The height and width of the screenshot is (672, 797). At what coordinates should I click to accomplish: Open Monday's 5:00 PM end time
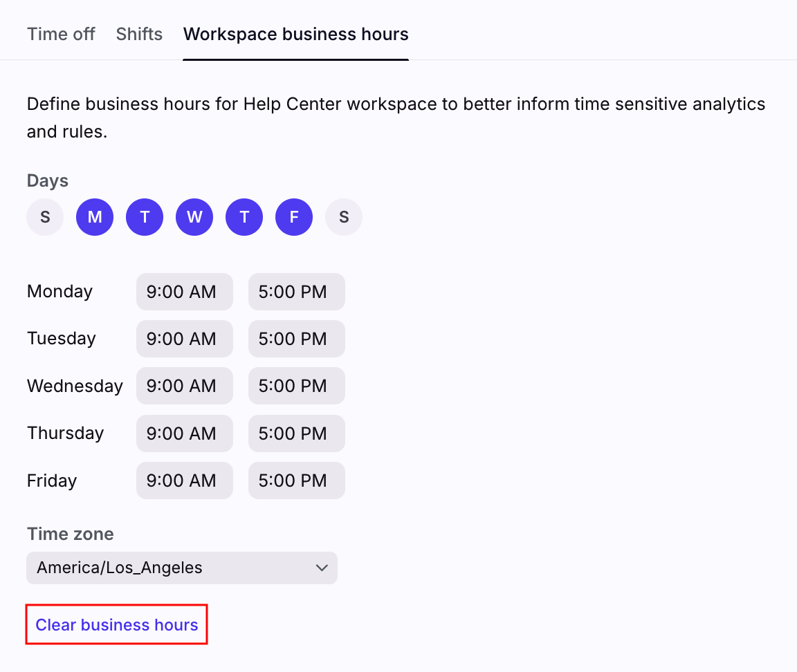(x=296, y=292)
